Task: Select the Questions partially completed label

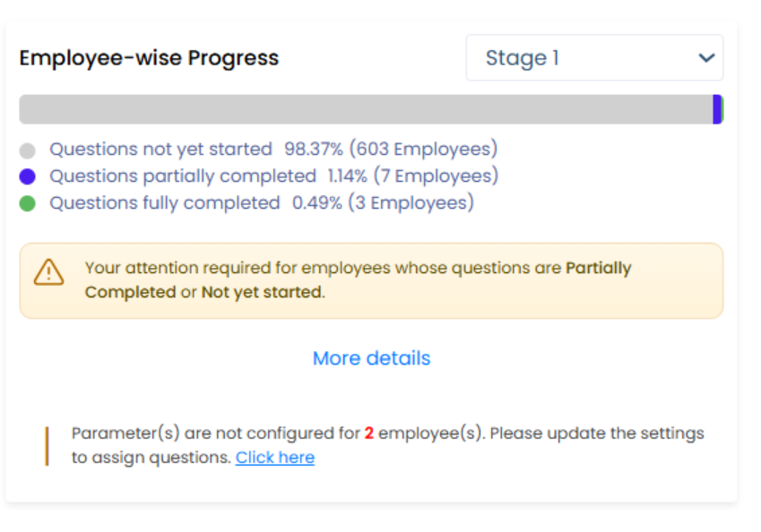Action: click(183, 176)
